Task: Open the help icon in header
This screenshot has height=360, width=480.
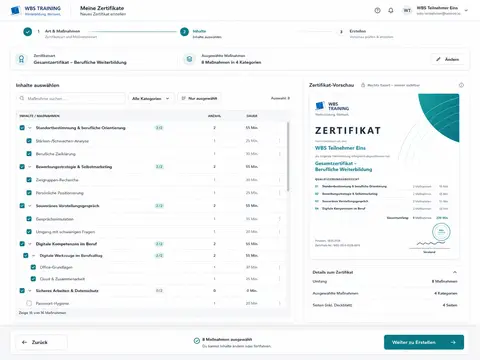Action: 377,10
